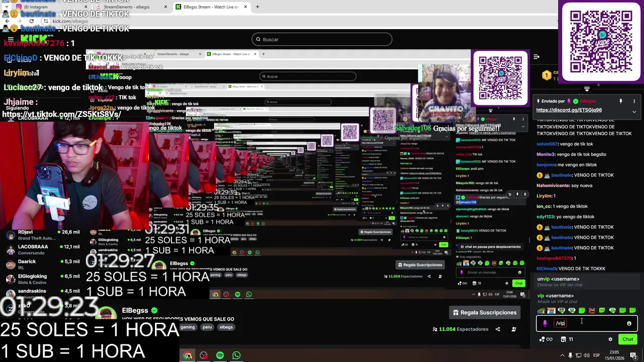Click the viewers icon beside 11.054
Viewport: 644px width, 362px height.
pos(435,329)
